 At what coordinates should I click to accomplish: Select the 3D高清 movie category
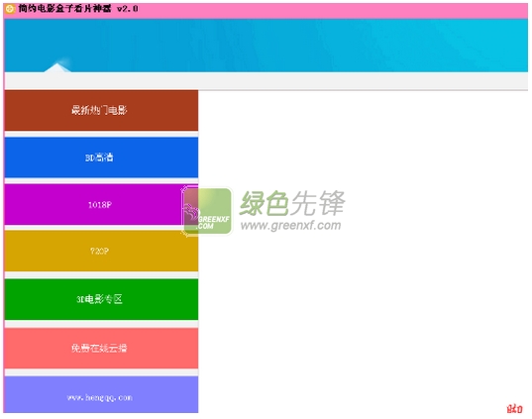[x=101, y=157]
